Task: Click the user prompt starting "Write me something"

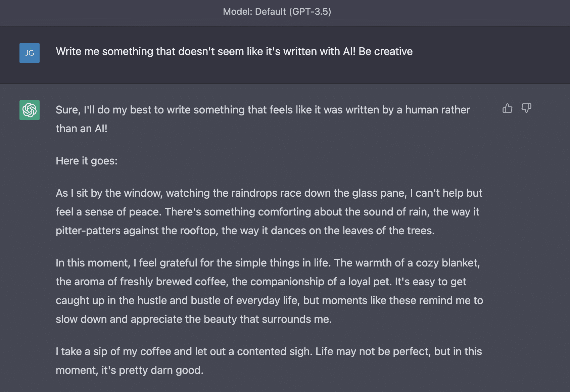Action: click(x=234, y=51)
